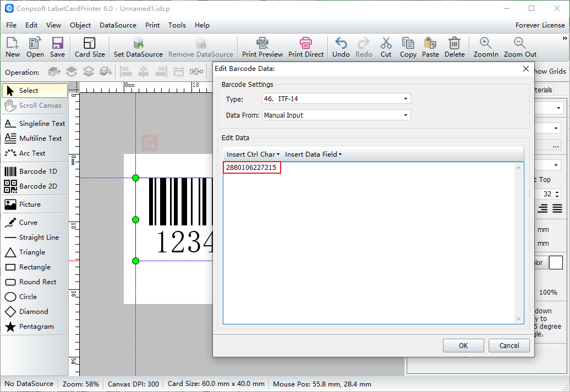Click the distribute horizontally operation icon

tap(196, 71)
